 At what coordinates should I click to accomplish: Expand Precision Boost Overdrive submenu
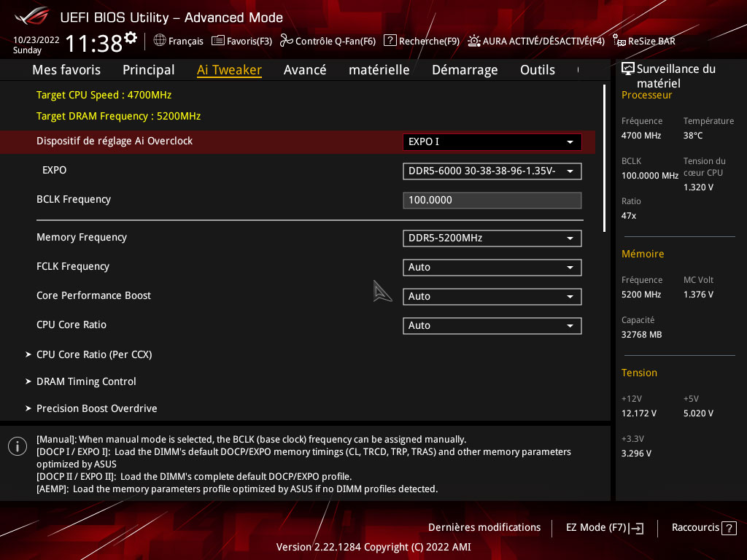coord(96,408)
